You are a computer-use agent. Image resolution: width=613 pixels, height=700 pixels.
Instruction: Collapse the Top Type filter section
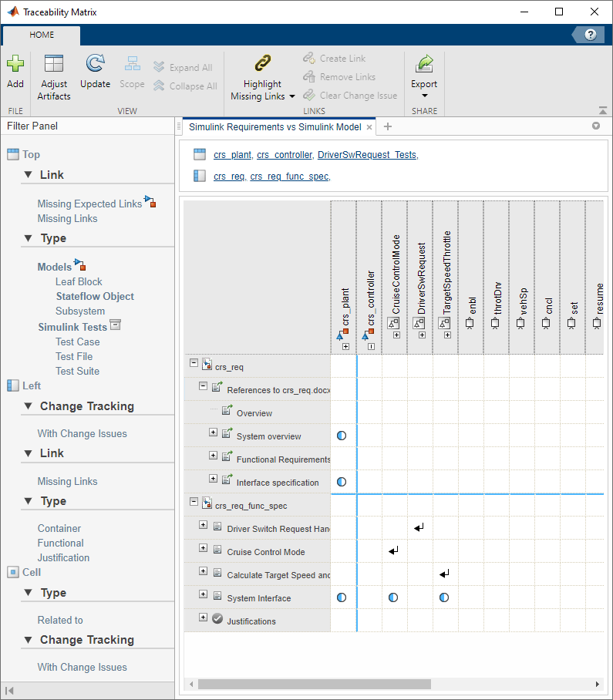[28, 238]
